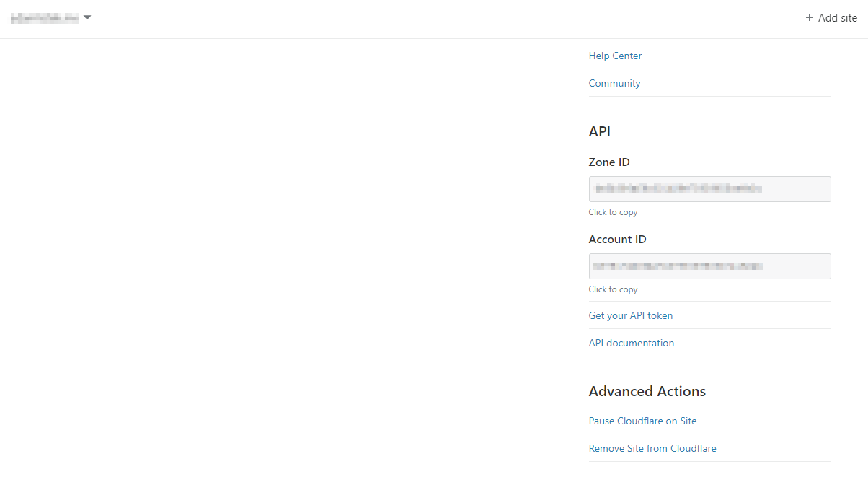Image resolution: width=868 pixels, height=490 pixels.
Task: Open Get your API token link
Action: click(630, 315)
